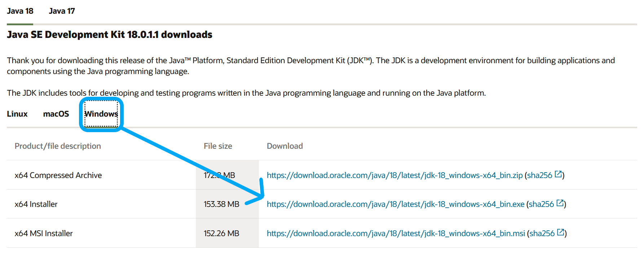Click the x64 Compressed Archive row label

(x=58, y=175)
